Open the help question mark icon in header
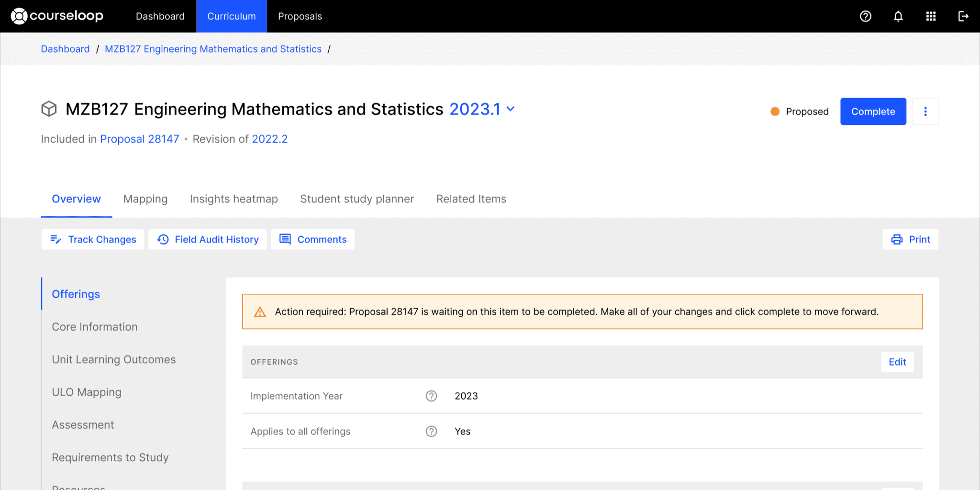Screen dimensions: 980x490 point(865,16)
